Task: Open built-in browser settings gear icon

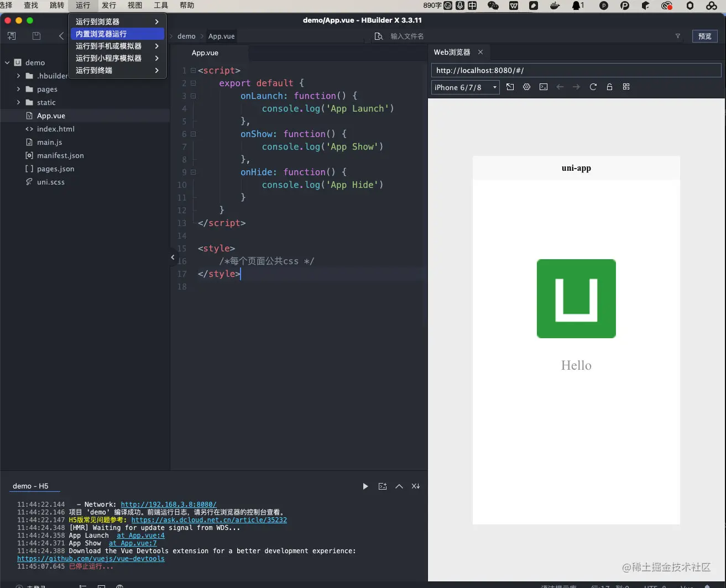Action: click(526, 87)
